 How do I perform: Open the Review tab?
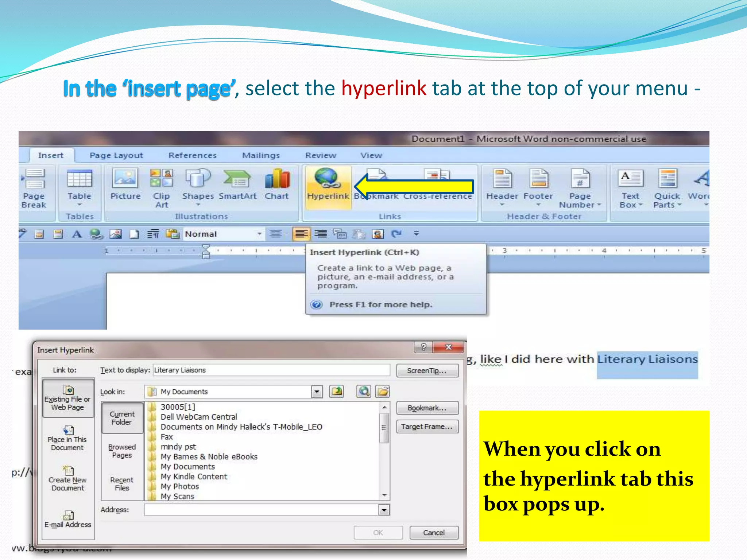(x=321, y=155)
